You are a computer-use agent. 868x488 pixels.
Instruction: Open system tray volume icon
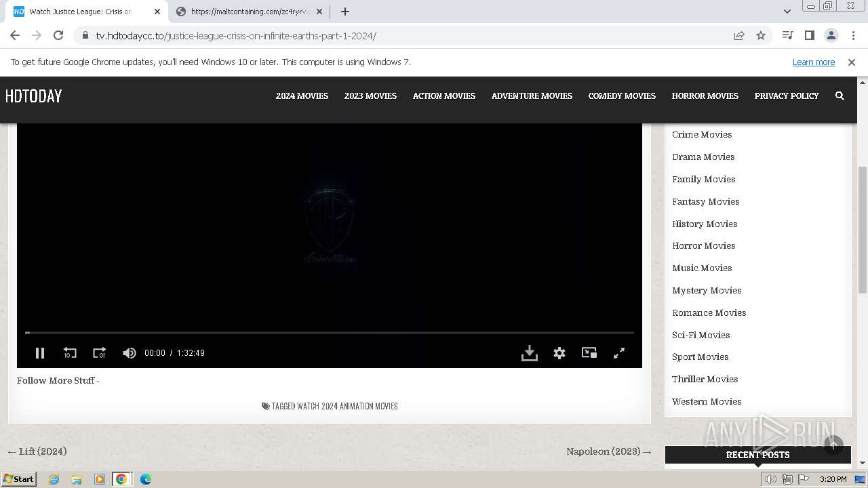tap(771, 479)
